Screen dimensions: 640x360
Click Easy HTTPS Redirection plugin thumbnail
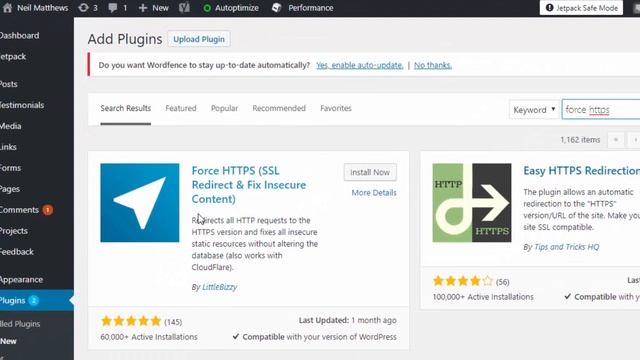(472, 203)
